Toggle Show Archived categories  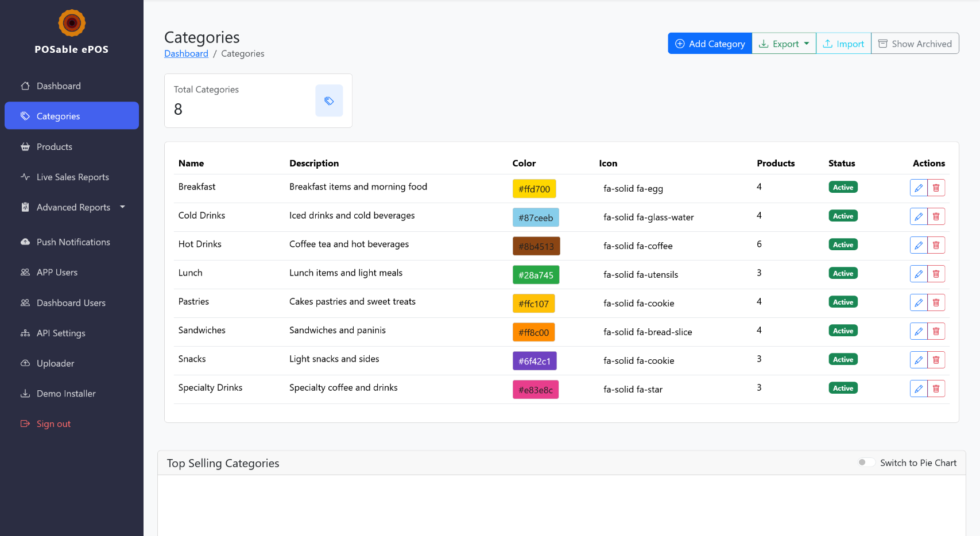pos(915,44)
